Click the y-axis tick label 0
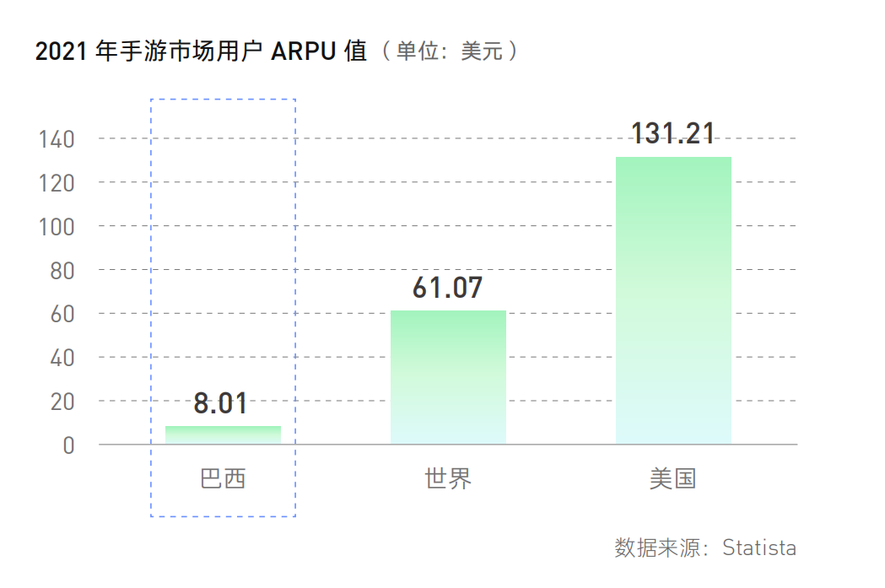The width and height of the screenshot is (885, 588). (x=68, y=445)
